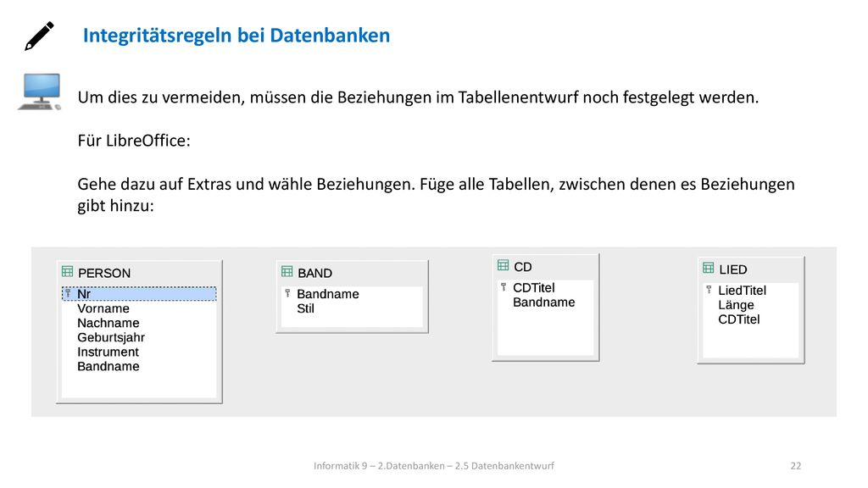This screenshot has width=868, height=488.
Task: Click the key icon beside BAND's Bandname
Action: [287, 293]
